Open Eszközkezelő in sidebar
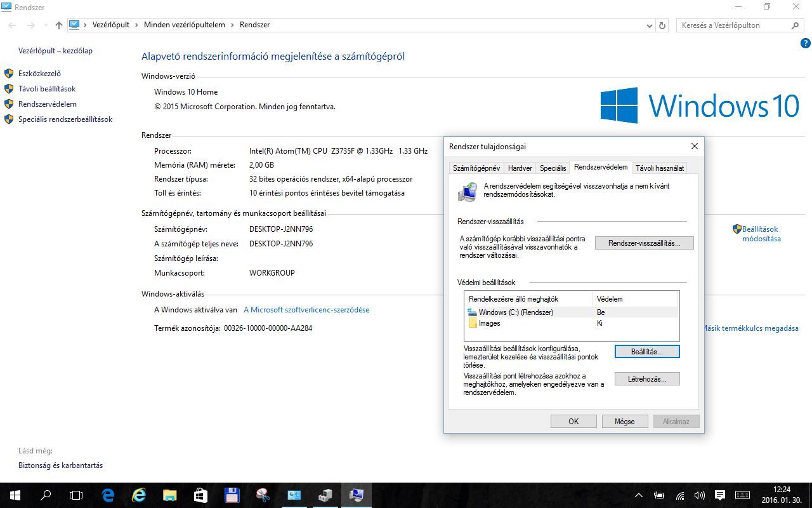 [x=39, y=74]
